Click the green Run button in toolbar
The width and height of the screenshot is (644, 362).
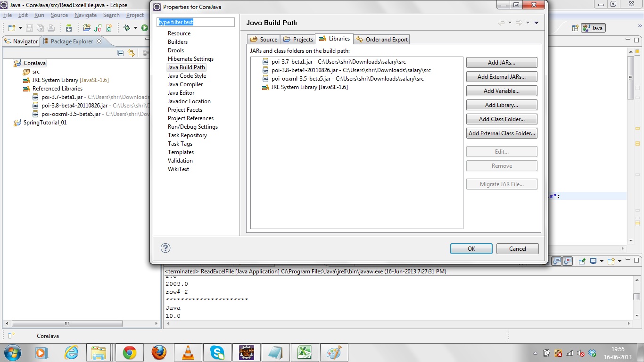(145, 28)
